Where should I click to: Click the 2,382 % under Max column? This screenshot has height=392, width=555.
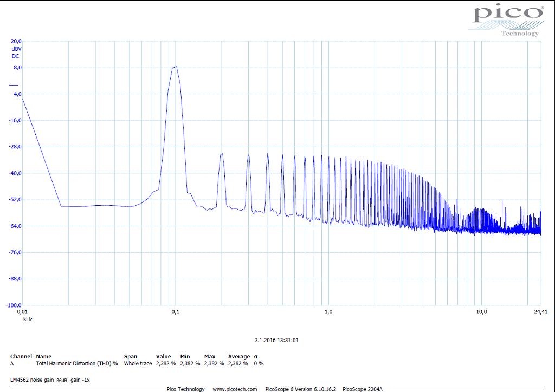(214, 363)
